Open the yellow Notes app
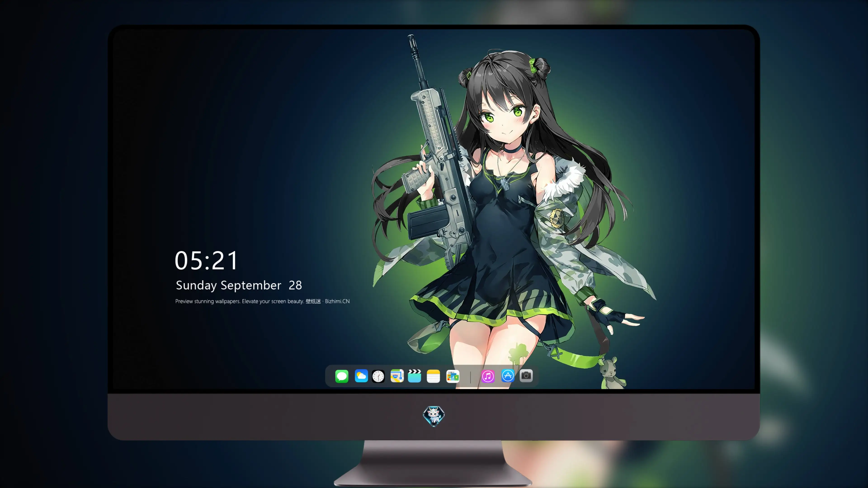Screen dimensions: 868x488 pos(433,376)
